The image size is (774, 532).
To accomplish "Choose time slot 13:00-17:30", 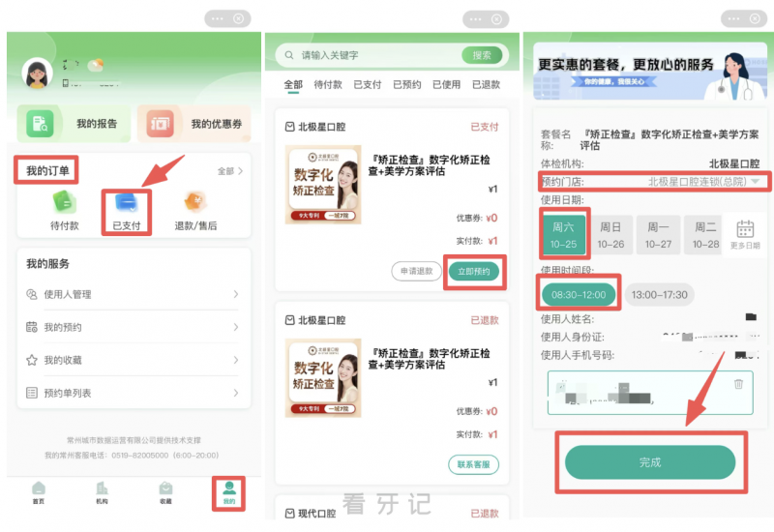I will (x=659, y=295).
